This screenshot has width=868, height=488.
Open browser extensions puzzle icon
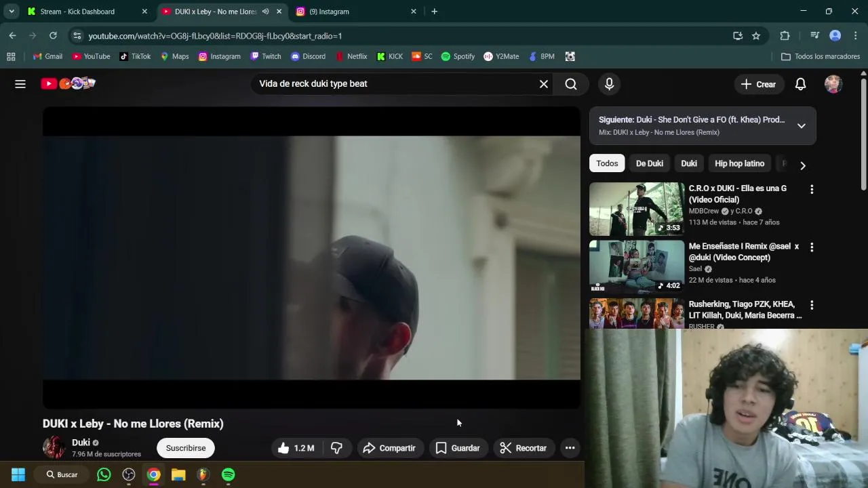tap(785, 36)
